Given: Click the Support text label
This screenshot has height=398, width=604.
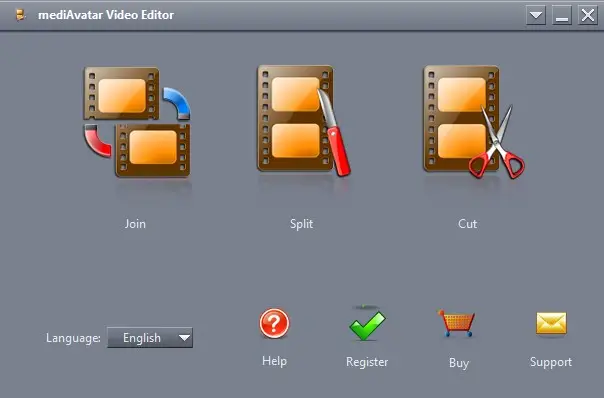Looking at the screenshot, I should coord(551,362).
